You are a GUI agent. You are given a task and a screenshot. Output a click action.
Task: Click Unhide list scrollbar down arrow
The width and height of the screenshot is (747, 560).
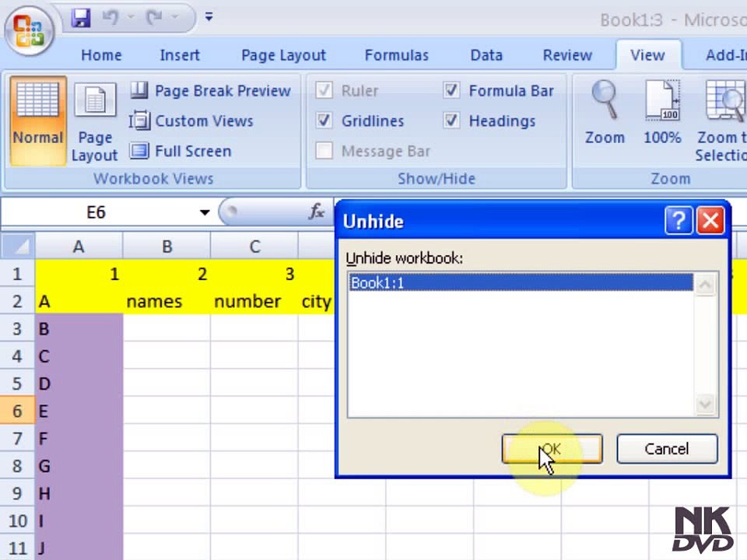705,404
